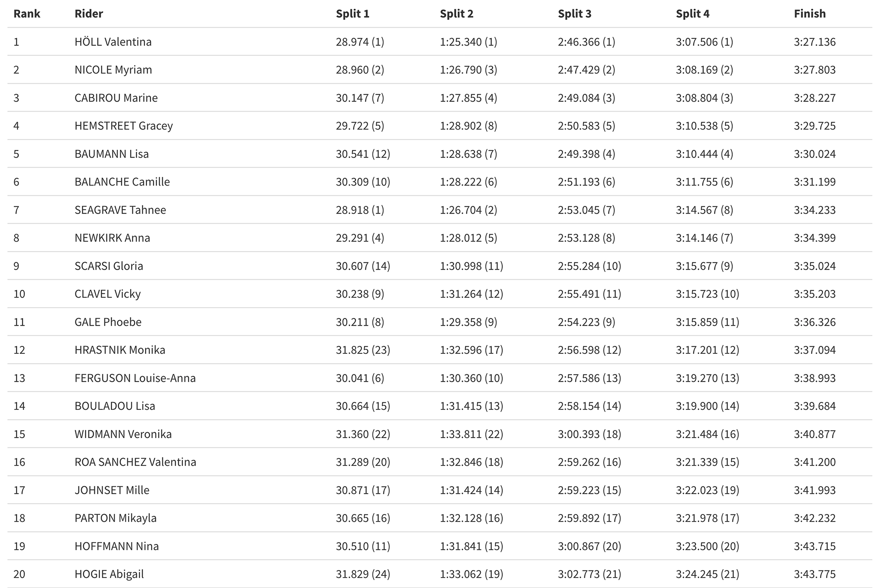Click the Rank column header
The height and width of the screenshot is (588, 876).
(x=27, y=14)
